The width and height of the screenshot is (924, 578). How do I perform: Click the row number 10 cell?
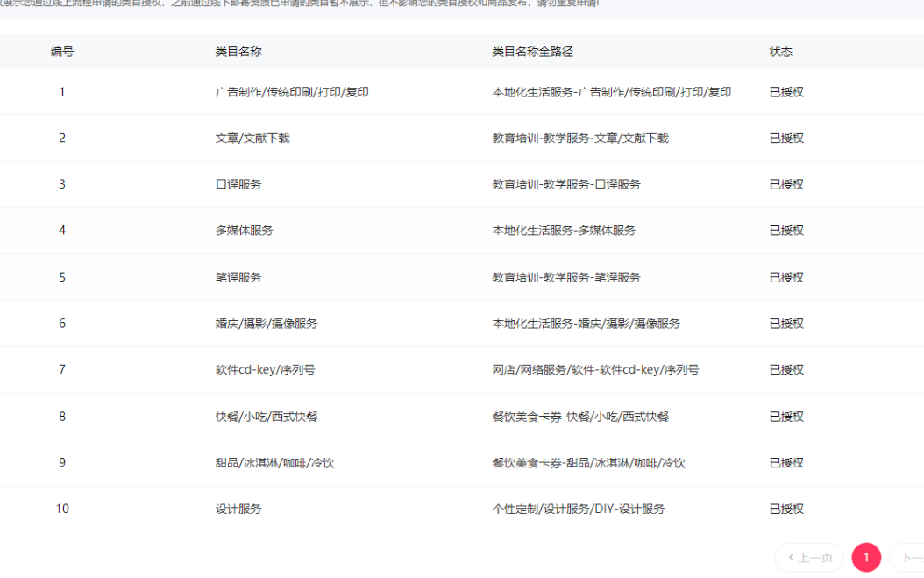tap(62, 510)
